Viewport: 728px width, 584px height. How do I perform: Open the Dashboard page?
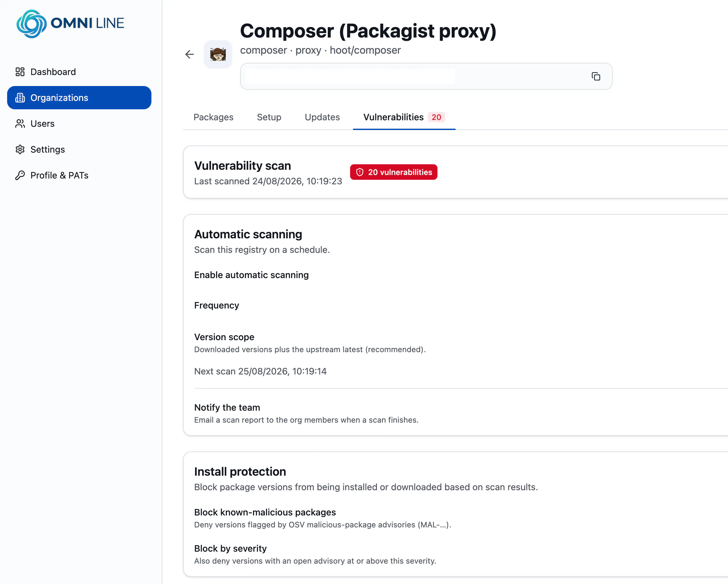pyautogui.click(x=79, y=72)
